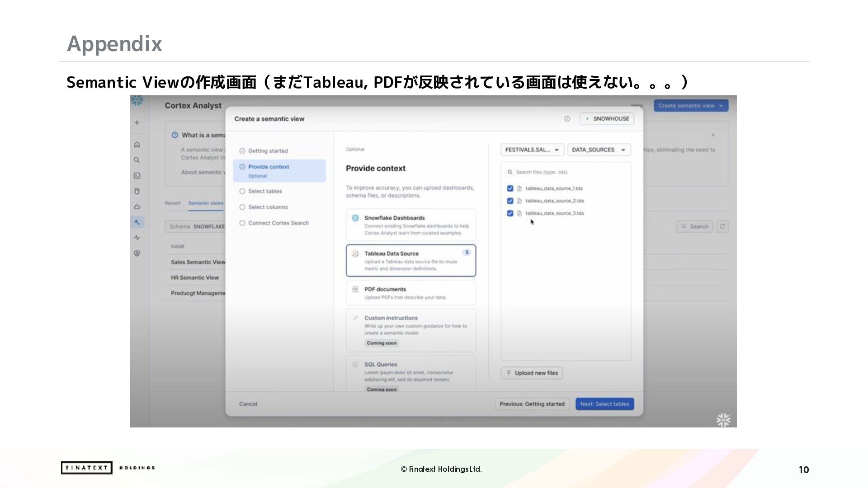Open the Data database icon in sidebar
The height and width of the screenshot is (488, 868).
(x=137, y=191)
